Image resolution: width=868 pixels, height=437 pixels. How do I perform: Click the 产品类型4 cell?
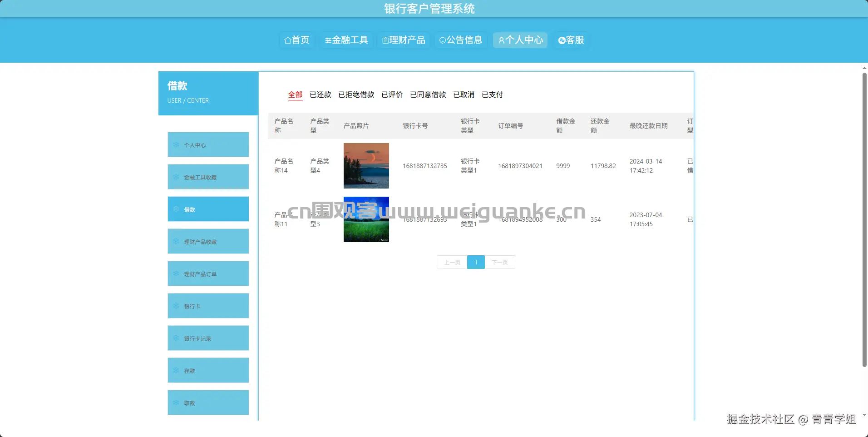coord(320,166)
